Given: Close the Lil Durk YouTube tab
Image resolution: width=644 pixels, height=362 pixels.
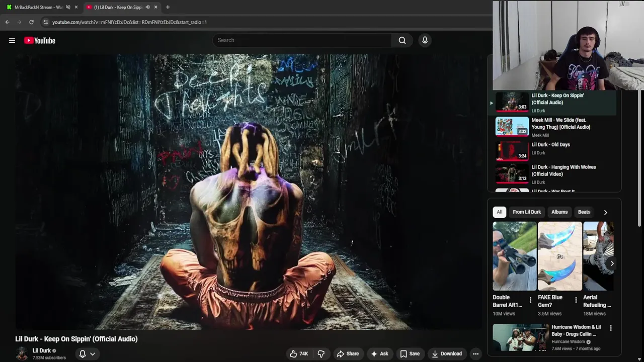Looking at the screenshot, I should 155,7.
